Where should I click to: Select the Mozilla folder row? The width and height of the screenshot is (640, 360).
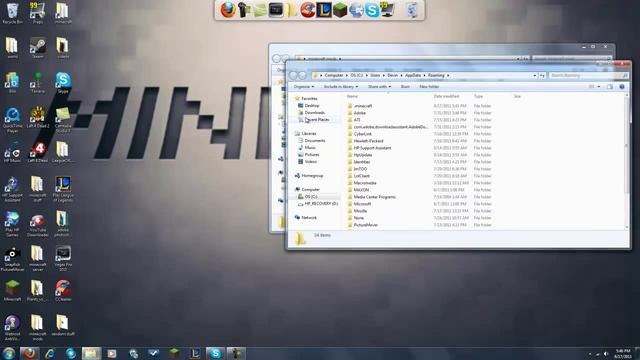tap(424, 211)
